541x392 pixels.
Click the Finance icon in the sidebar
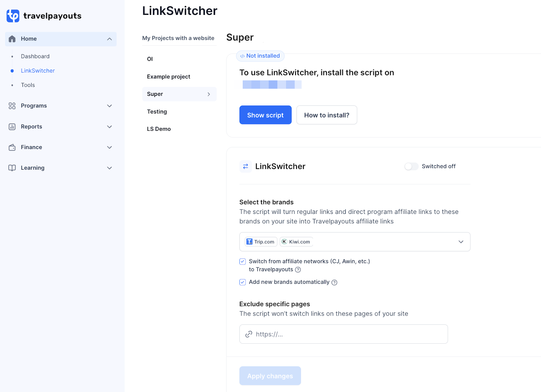(12, 147)
